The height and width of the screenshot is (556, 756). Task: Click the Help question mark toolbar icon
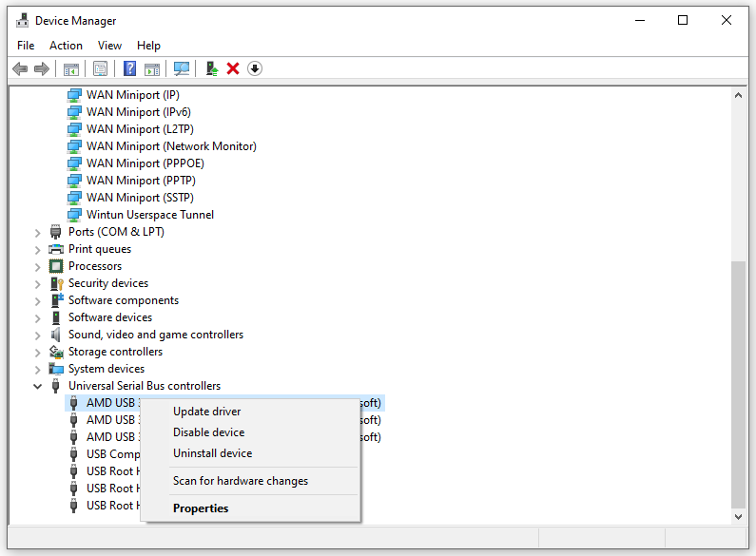[x=130, y=68]
